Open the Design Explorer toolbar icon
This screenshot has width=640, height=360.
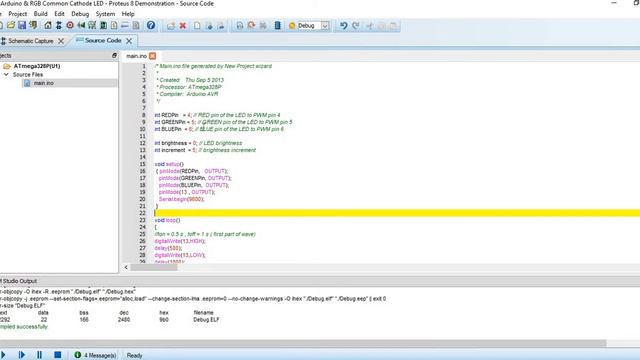(103, 26)
